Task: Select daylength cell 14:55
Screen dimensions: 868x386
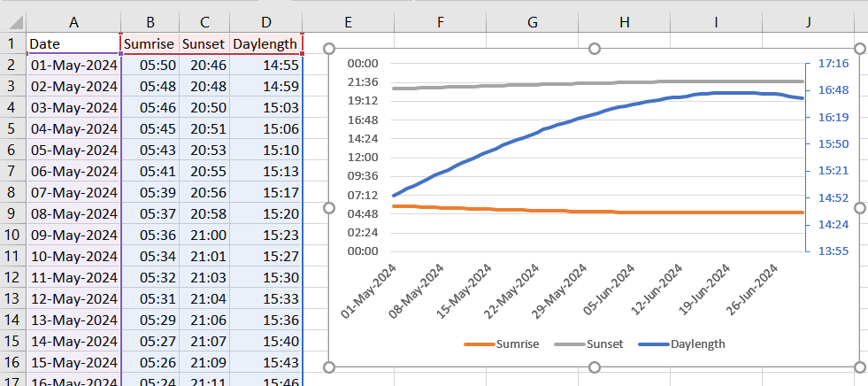Action: (x=266, y=65)
